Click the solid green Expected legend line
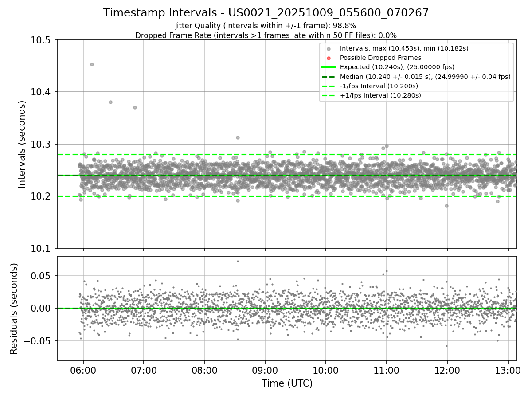The width and height of the screenshot is (532, 399). tap(329, 67)
